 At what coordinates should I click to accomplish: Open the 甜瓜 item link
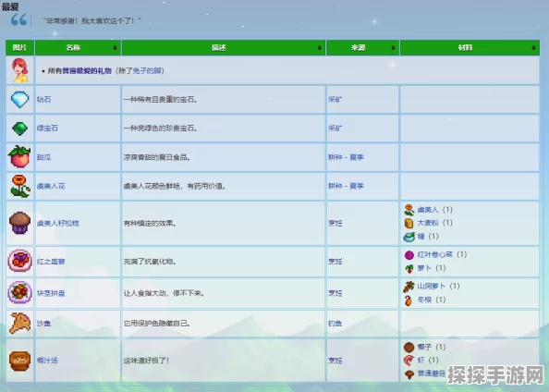(43, 157)
